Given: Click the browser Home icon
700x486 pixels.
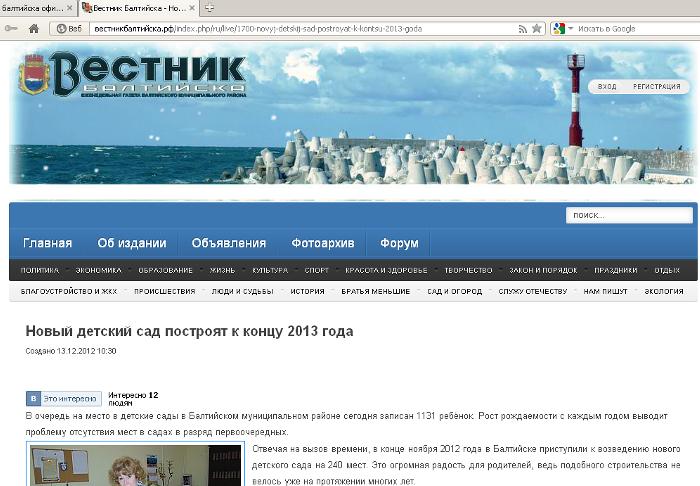Looking at the screenshot, I should [34, 29].
